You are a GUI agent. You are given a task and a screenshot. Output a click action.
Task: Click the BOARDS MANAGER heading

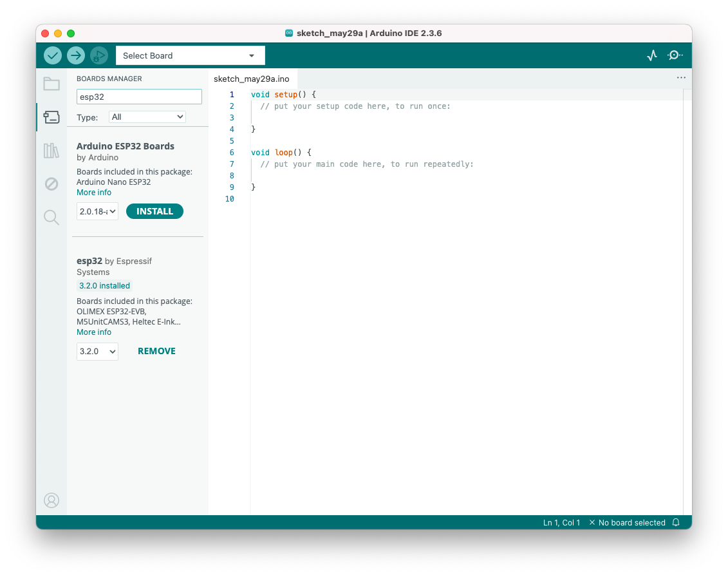pos(109,79)
